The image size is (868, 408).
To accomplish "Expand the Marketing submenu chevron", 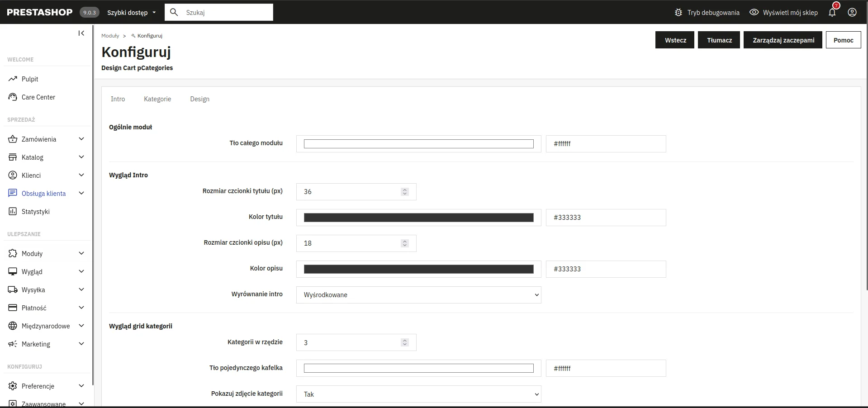I will tap(81, 344).
